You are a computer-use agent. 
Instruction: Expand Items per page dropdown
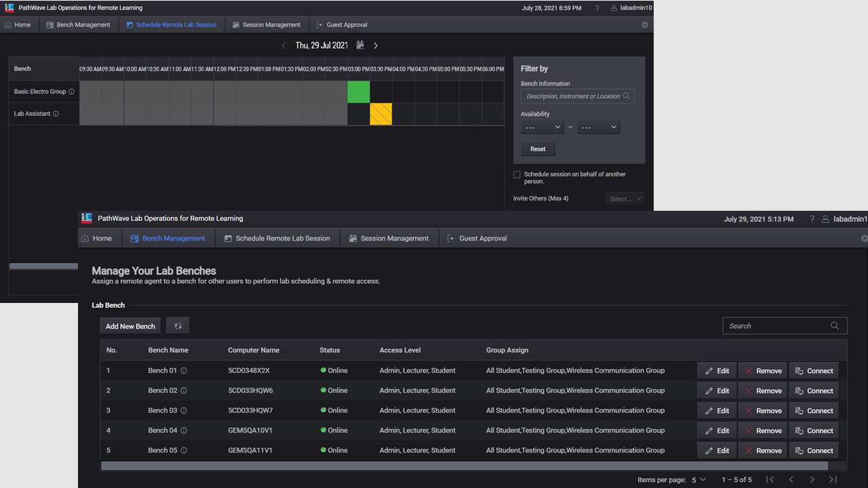click(x=698, y=480)
